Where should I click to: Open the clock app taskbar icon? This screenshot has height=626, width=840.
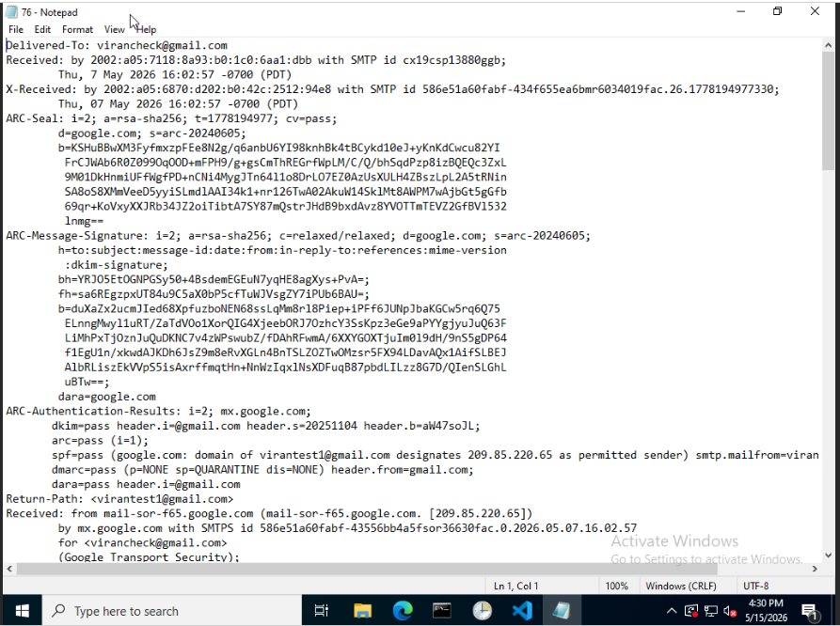(483, 610)
